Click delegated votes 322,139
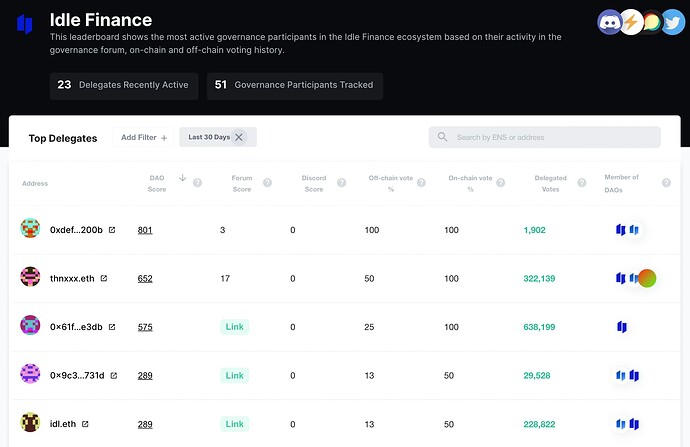690x447 pixels. click(539, 278)
